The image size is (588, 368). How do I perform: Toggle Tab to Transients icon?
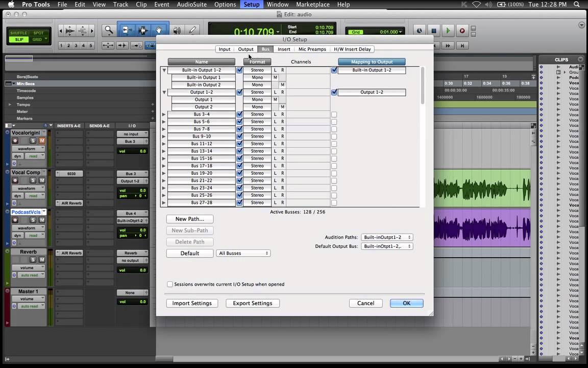coord(122,45)
